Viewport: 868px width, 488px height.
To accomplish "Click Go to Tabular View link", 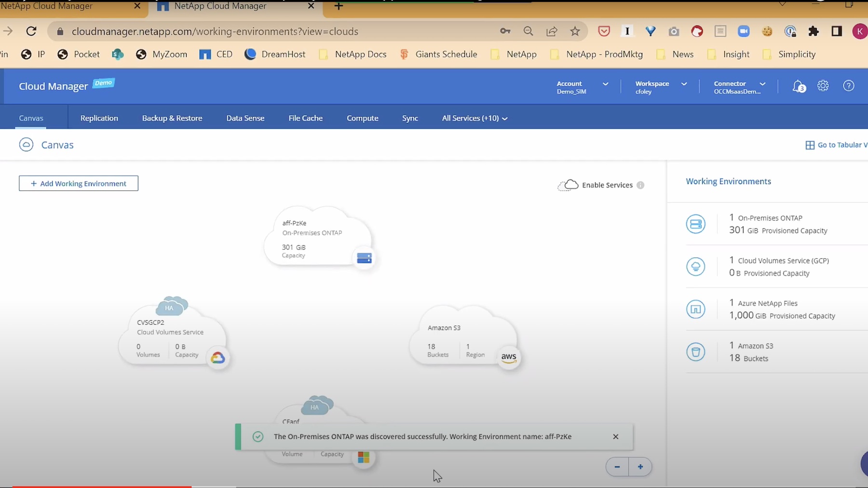I will 837,145.
